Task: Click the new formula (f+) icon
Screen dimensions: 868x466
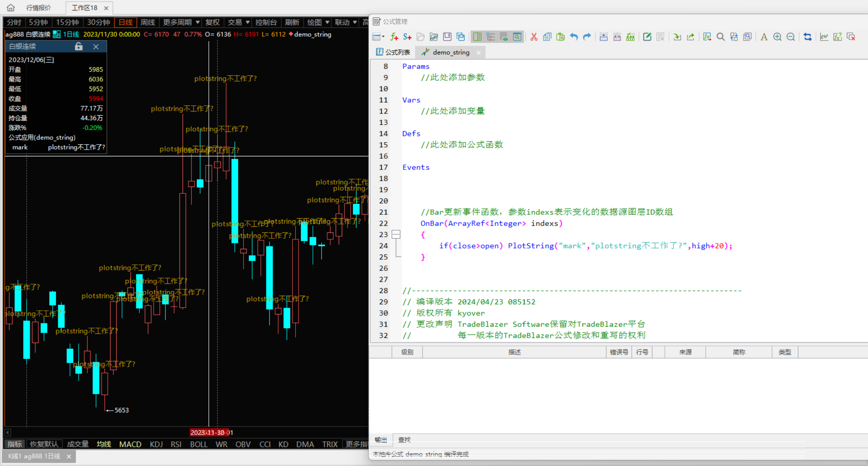Action: coord(394,37)
